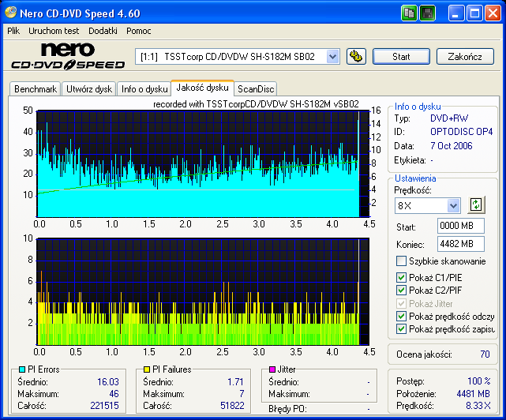Screen dimensions: 506x420
Task: Select the Jakość dysku tab
Action: point(202,88)
